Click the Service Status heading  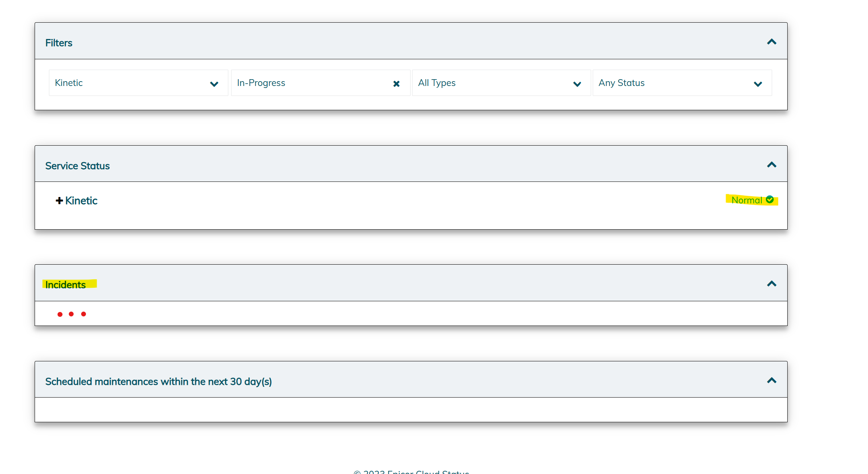click(x=78, y=166)
